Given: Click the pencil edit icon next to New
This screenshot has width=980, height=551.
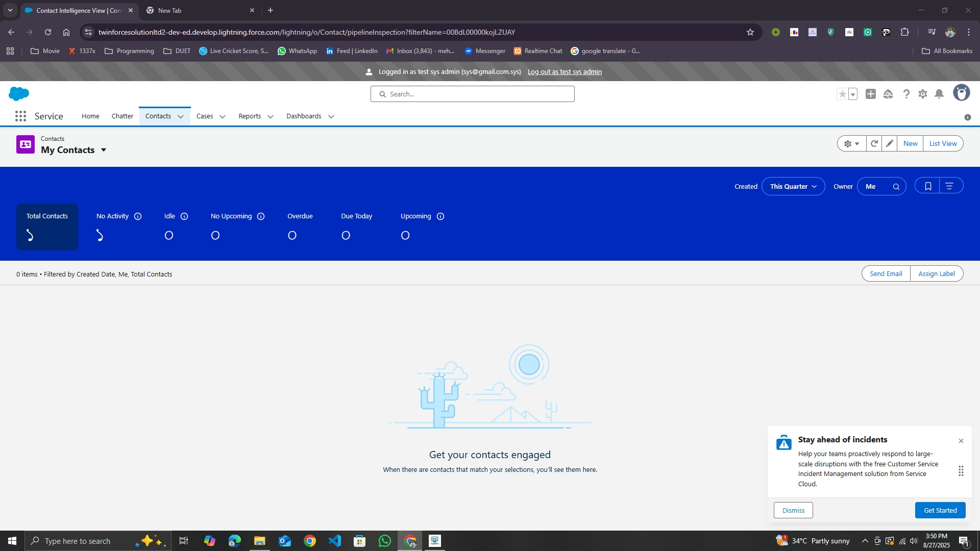Looking at the screenshot, I should (889, 144).
